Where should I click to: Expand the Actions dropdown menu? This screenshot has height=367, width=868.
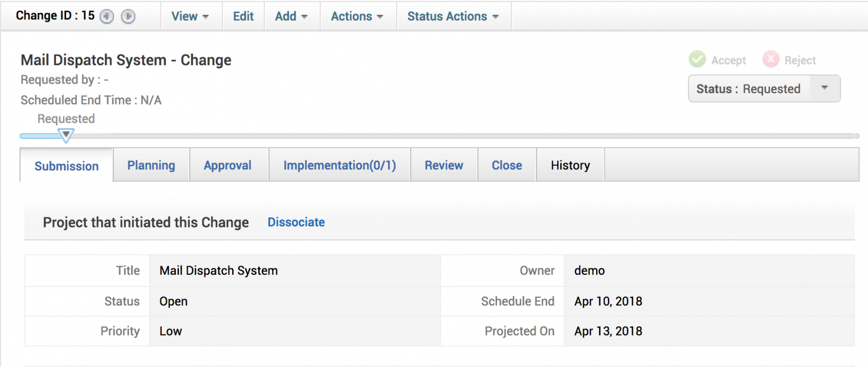(358, 16)
